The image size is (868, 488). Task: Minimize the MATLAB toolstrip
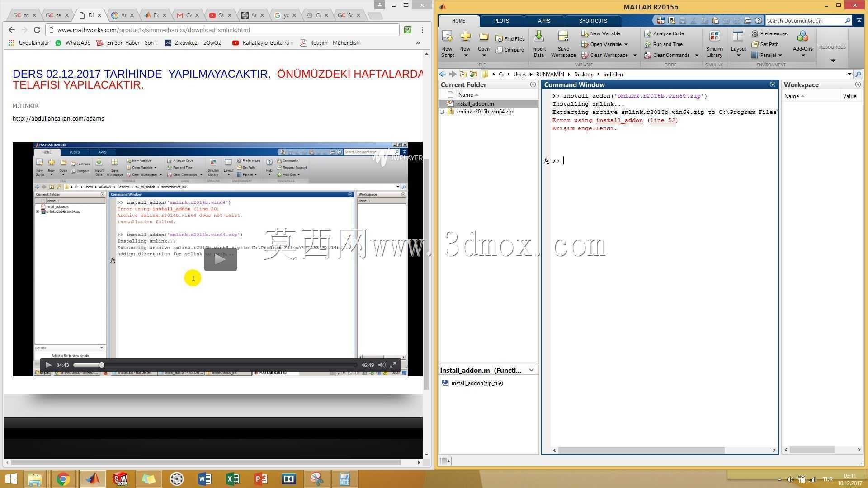859,21
